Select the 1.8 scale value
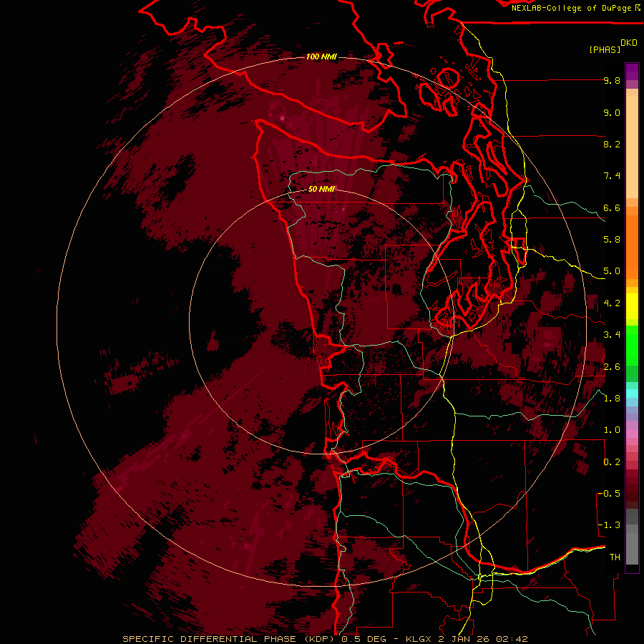The image size is (644, 644). click(x=612, y=399)
